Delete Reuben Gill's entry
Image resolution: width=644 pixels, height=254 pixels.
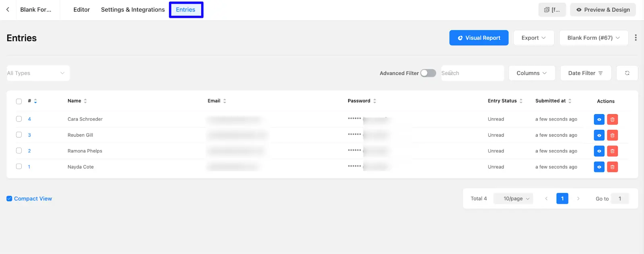[x=612, y=135]
